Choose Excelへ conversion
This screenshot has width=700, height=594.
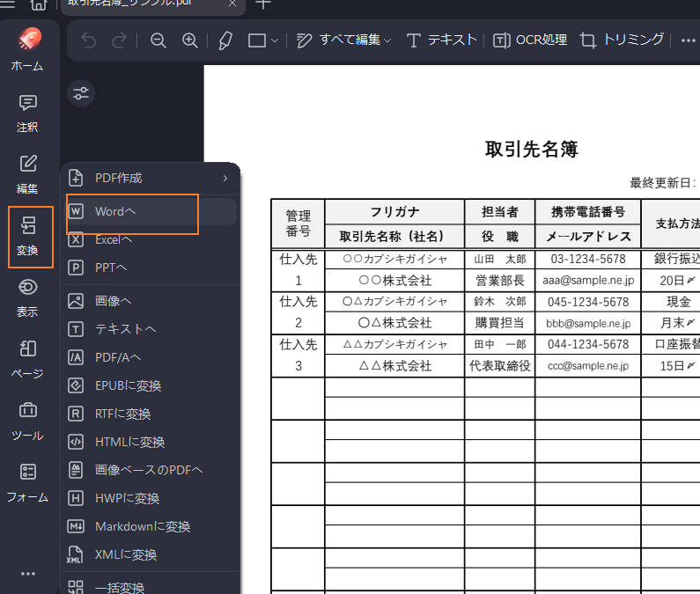[x=151, y=239]
